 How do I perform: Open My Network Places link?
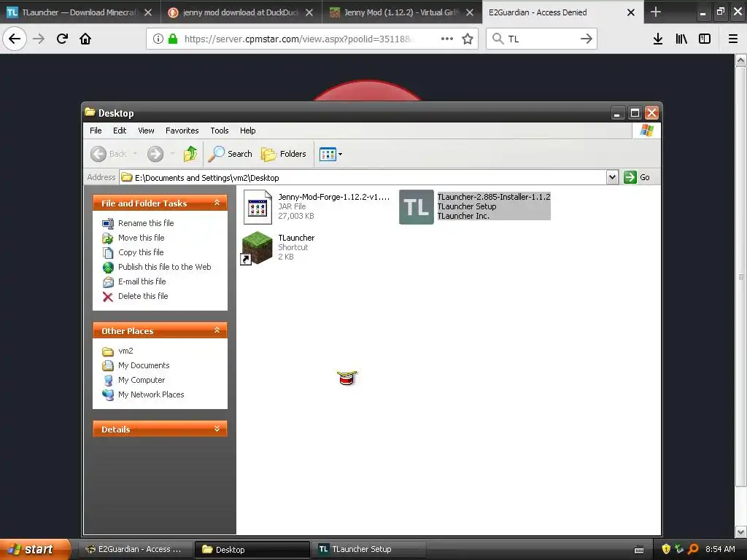pyautogui.click(x=151, y=394)
